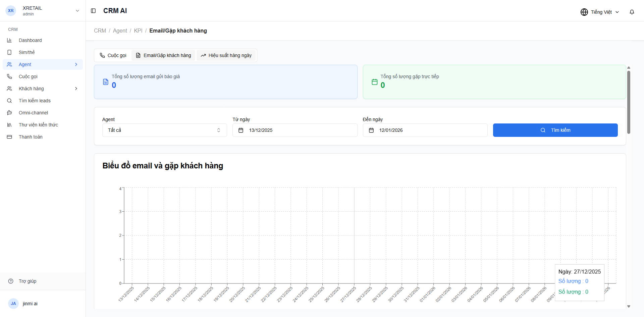Click the page vertical scrollbar thumb
This screenshot has height=317, width=644.
pyautogui.click(x=629, y=102)
